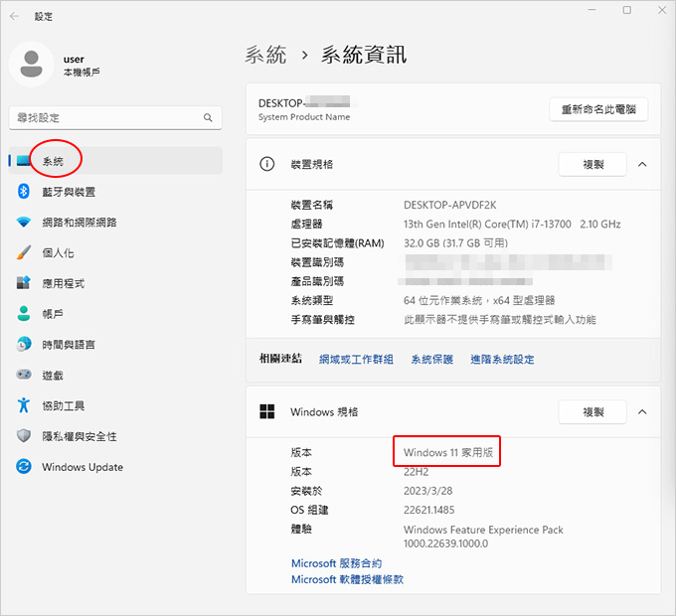Open 帳戶 settings
The width and height of the screenshot is (676, 616).
click(x=115, y=314)
